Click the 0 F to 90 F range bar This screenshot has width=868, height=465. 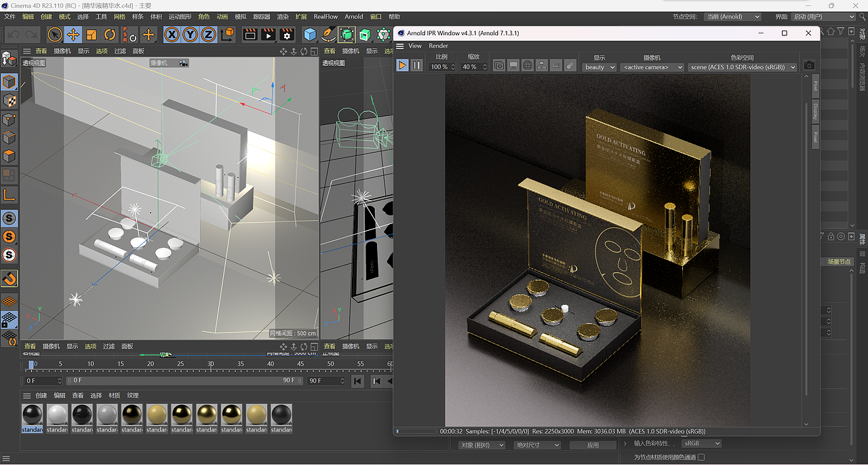pyautogui.click(x=184, y=381)
